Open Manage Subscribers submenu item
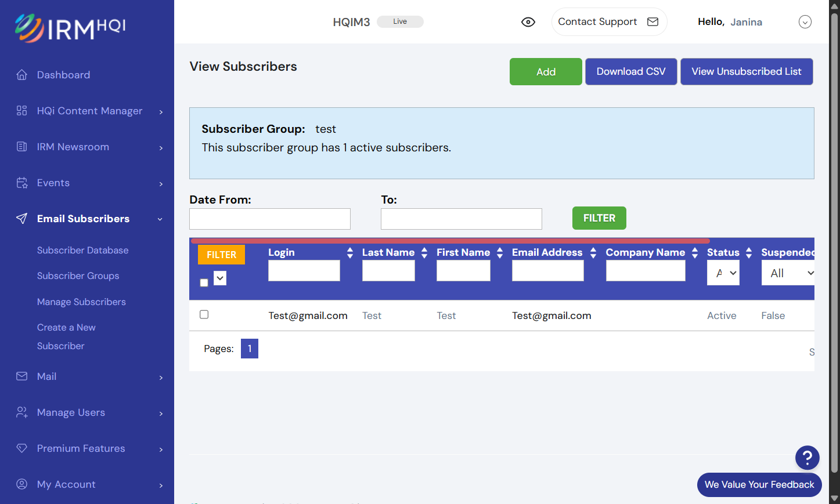 tap(81, 302)
